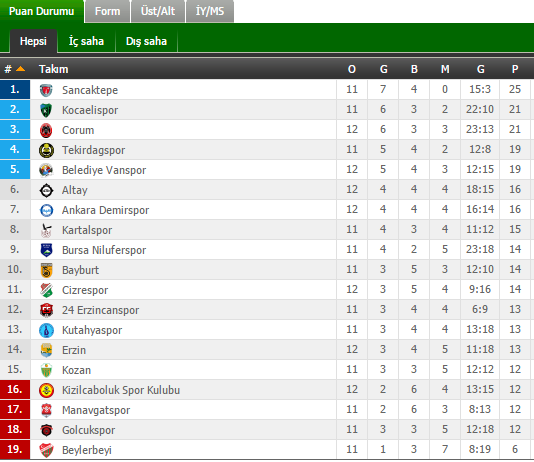Screen dimensions: 534x462
Task: Click the Kizilcaboluk Spor Kulubu crest
Action: pyautogui.click(x=46, y=390)
